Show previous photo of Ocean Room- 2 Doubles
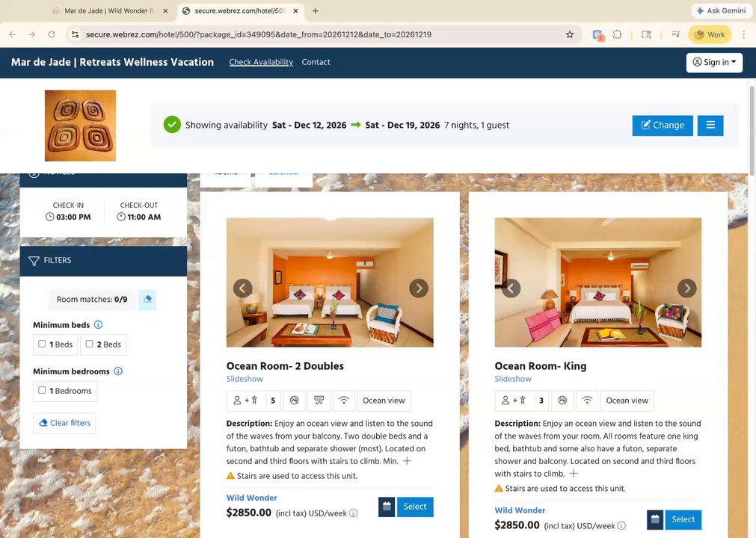Viewport: 756px width, 538px height. (x=242, y=288)
